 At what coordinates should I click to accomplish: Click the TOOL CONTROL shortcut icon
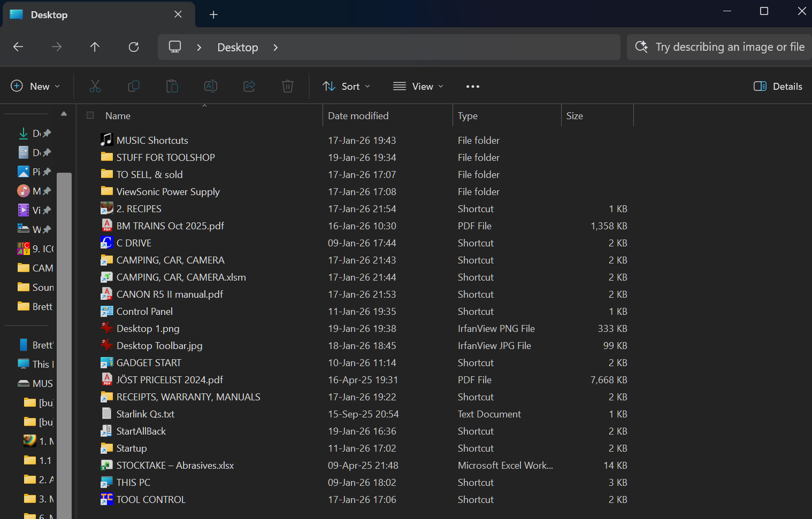click(107, 499)
